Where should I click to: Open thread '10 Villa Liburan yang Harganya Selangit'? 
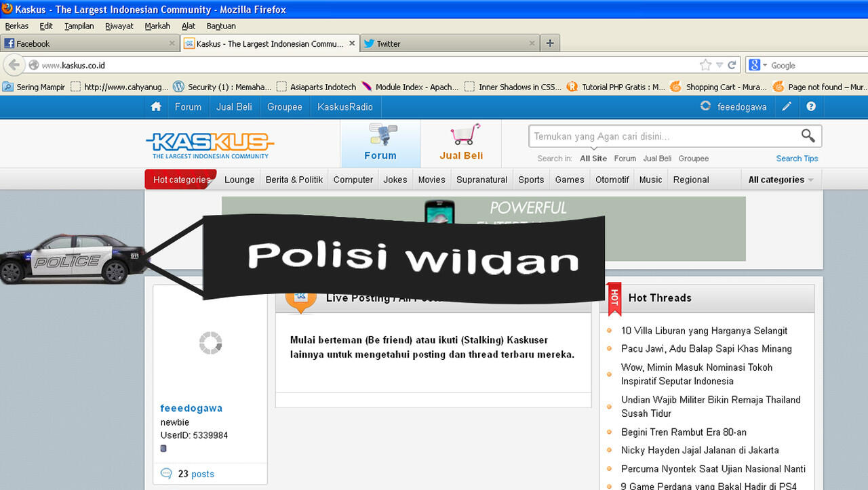tap(704, 331)
